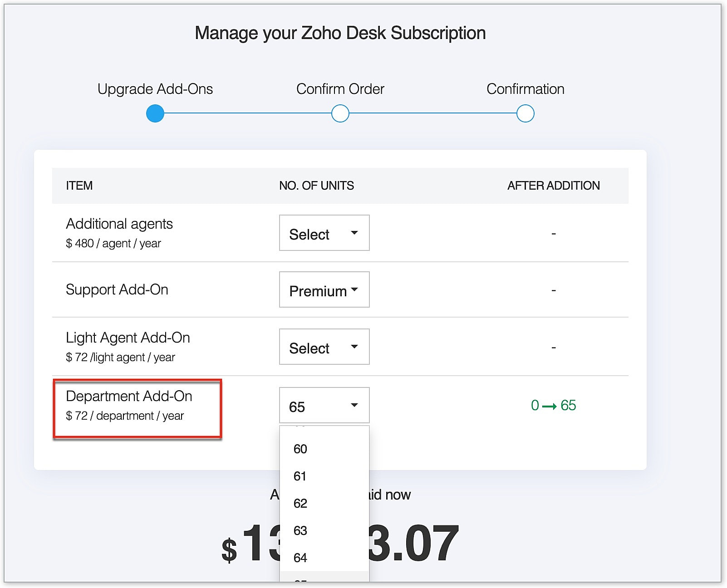Click the Department Add-On item name

pos(129,396)
